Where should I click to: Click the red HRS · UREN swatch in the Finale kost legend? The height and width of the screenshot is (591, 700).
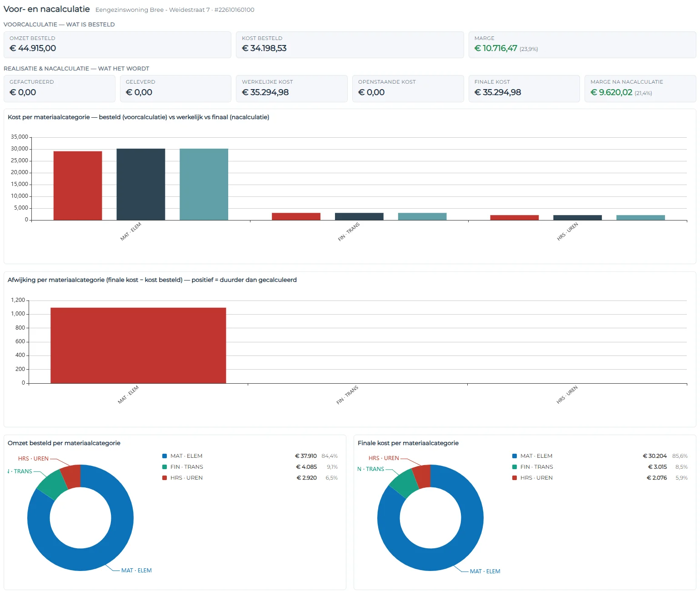tap(515, 478)
